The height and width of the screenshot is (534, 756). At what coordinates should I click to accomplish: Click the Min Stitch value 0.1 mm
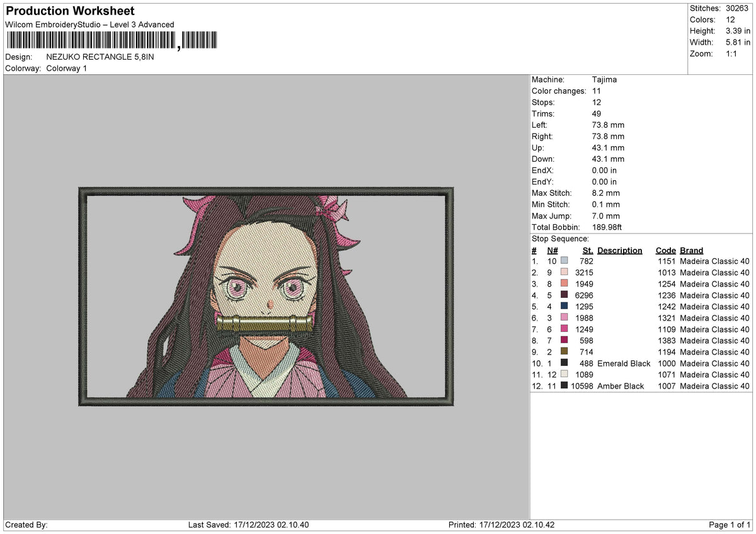606,204
